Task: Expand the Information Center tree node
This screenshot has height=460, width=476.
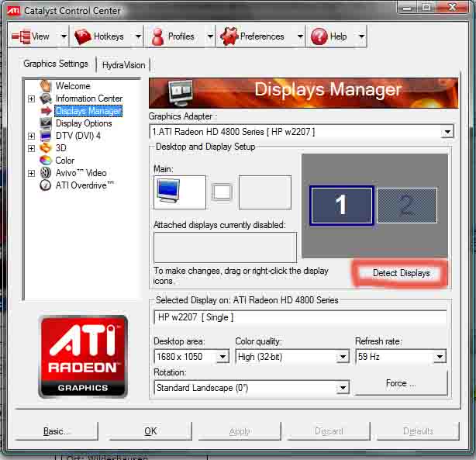Action: pos(31,99)
